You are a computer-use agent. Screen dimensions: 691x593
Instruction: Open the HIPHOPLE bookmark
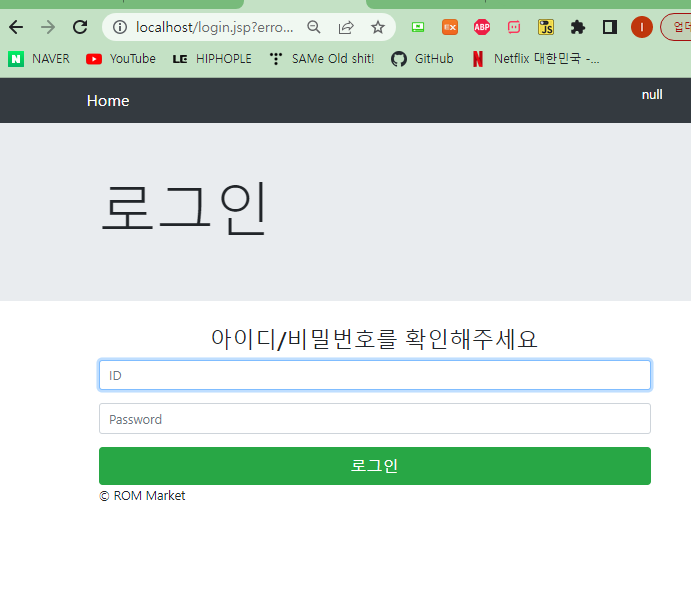[212, 59]
